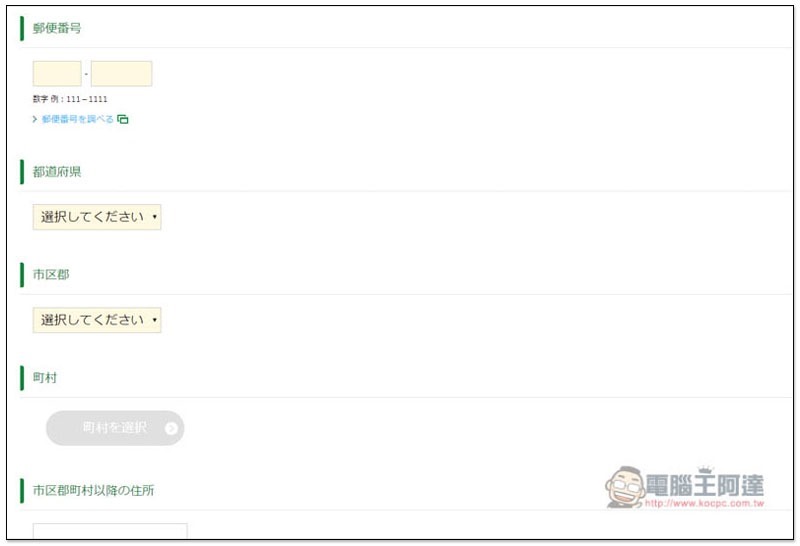The width and height of the screenshot is (800, 546).
Task: Open the 市区郡 選択してください dropdown
Action: (x=97, y=320)
